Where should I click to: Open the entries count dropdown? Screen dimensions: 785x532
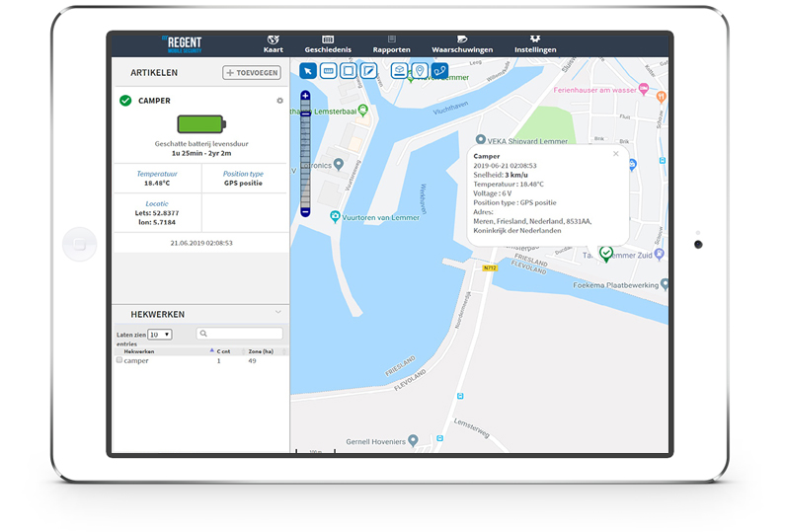coord(159,335)
